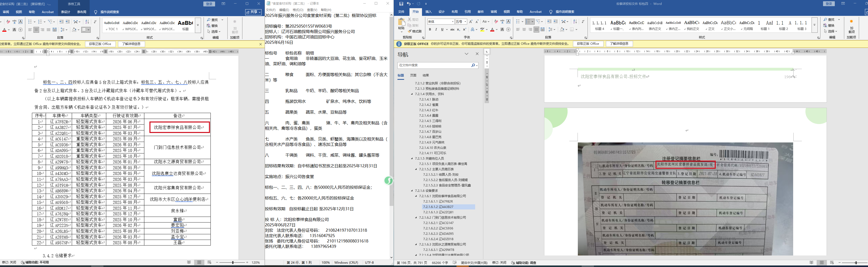The image size is (868, 267).
Task: Close the navigation pane (导航)
Action: pos(477,54)
